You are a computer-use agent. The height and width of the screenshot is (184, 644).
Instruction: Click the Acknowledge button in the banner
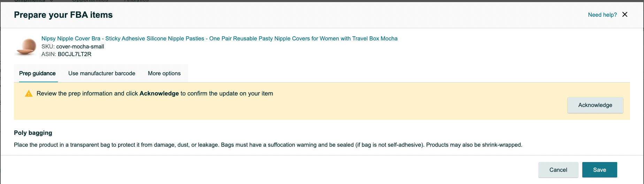click(595, 105)
